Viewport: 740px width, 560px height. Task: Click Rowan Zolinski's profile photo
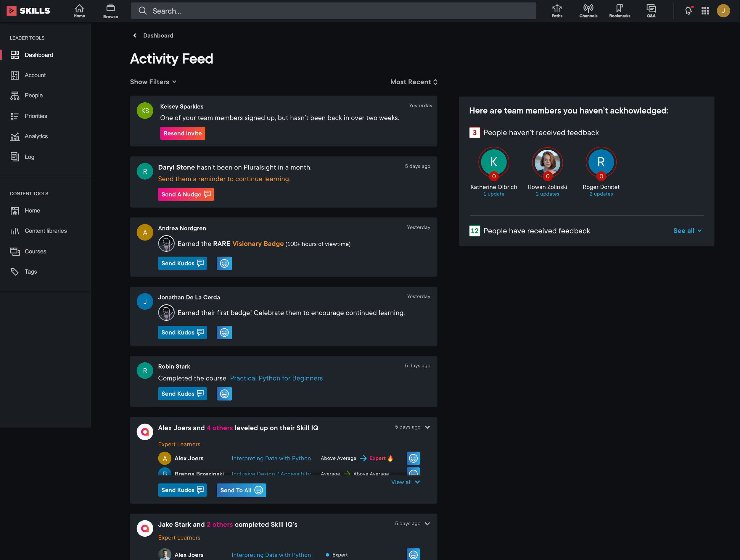tap(547, 162)
